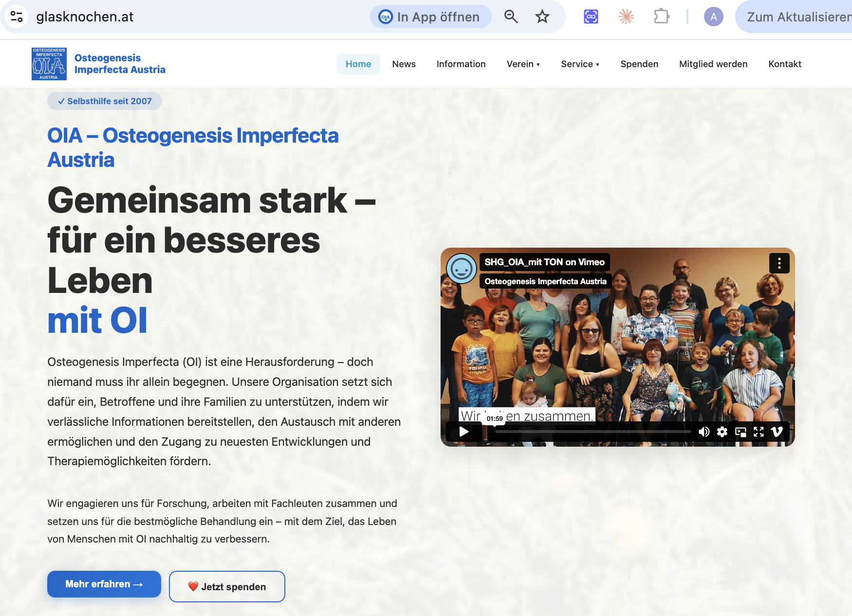852x616 pixels.
Task: Open the profile avatar labeled A
Action: [x=713, y=17]
